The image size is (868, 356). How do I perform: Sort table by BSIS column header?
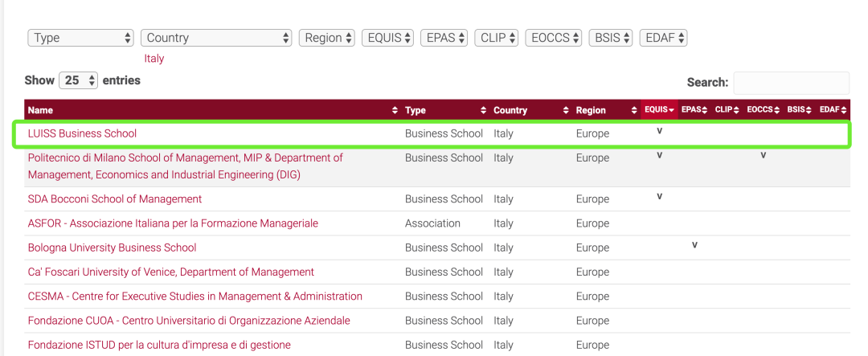pyautogui.click(x=800, y=110)
